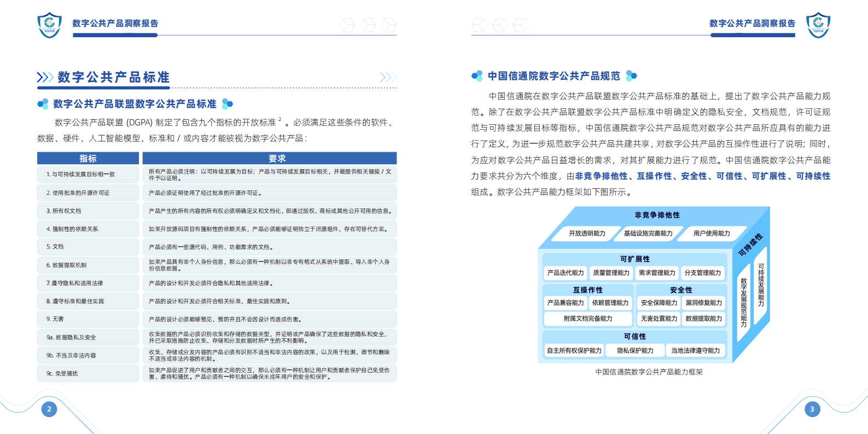
Task: Select the 数字公共产品标准 main heading
Action: pos(114,77)
